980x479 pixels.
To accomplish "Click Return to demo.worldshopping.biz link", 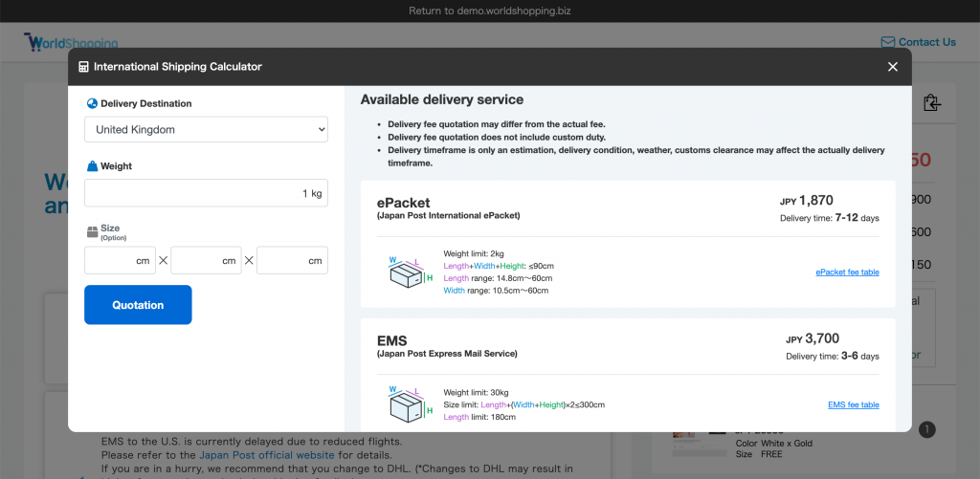I will click(490, 11).
